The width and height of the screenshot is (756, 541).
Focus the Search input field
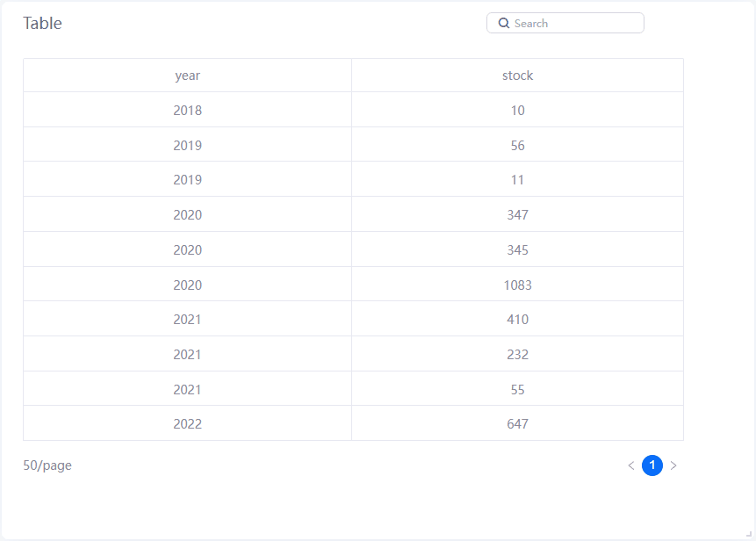point(575,24)
